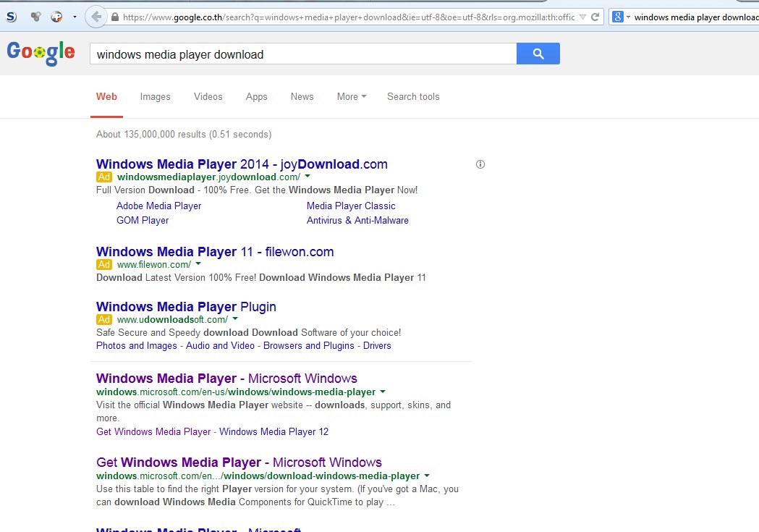Open Windows Media Player 11 filewon ad
This screenshot has height=532, width=759.
(x=215, y=252)
